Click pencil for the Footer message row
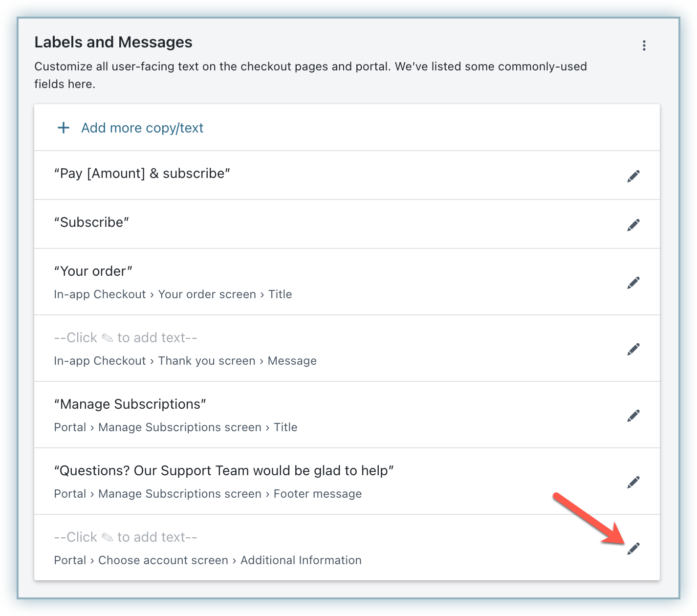The height and width of the screenshot is (616, 697). point(633,482)
